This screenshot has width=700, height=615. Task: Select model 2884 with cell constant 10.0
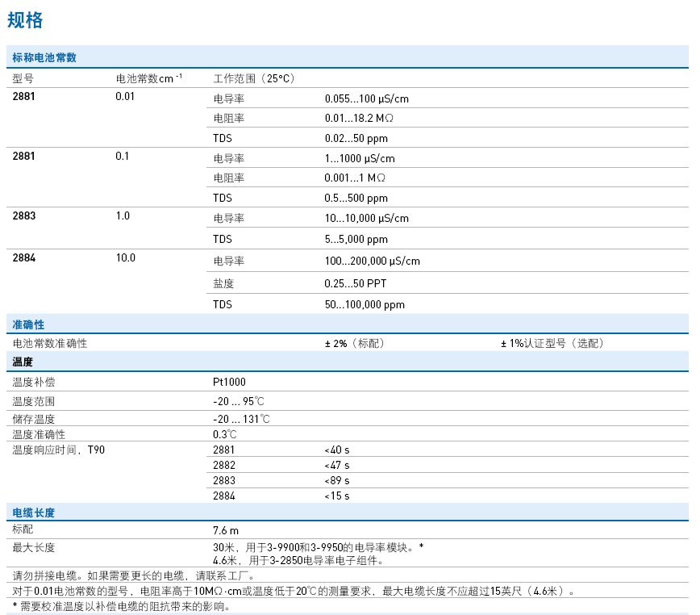(x=24, y=258)
